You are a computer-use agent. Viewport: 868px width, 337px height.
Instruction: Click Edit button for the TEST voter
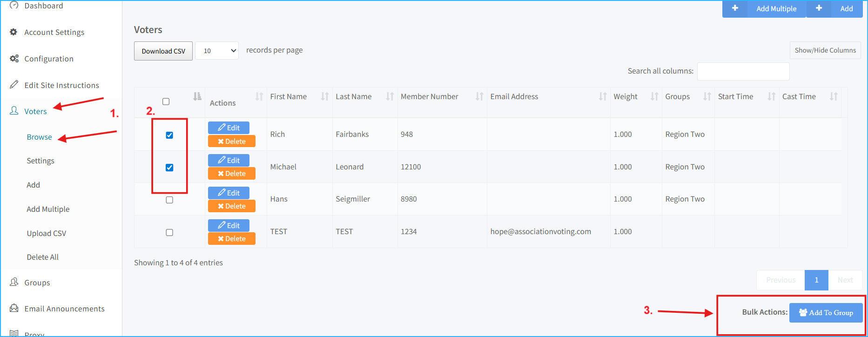point(229,225)
